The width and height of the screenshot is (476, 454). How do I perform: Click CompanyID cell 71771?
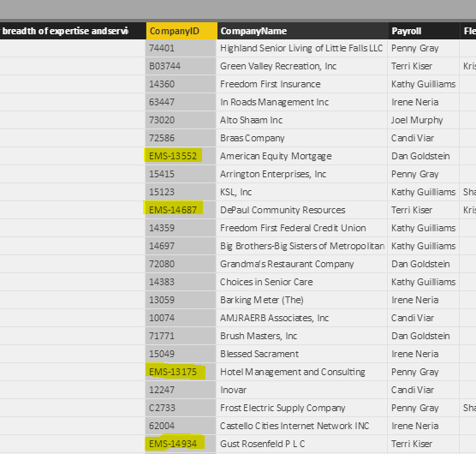181,336
